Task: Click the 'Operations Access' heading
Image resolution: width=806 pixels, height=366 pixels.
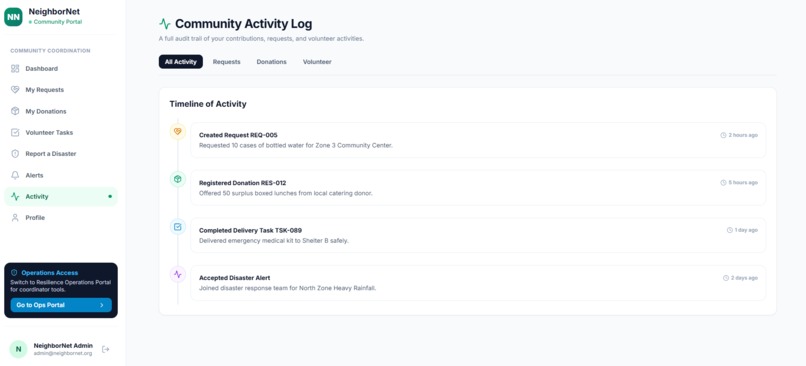Action: (50, 272)
